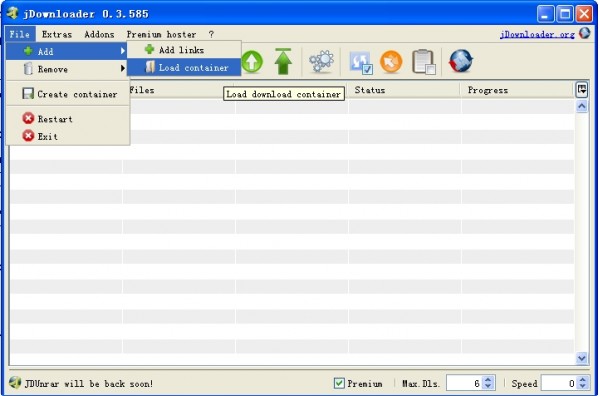Screen dimensions: 600x396
Task: Click the green move-to-top arrow icon
Action: coord(283,61)
